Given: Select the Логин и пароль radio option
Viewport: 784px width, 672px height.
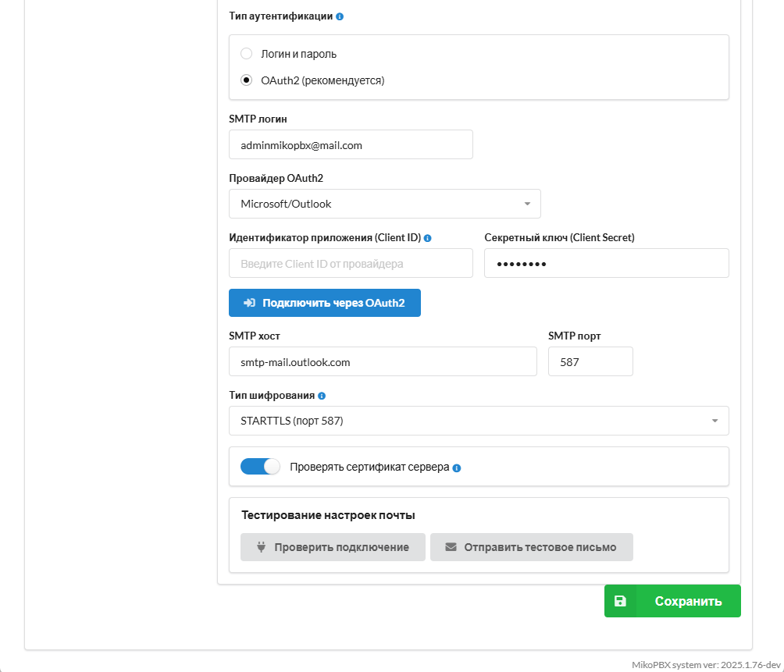Looking at the screenshot, I should 247,54.
